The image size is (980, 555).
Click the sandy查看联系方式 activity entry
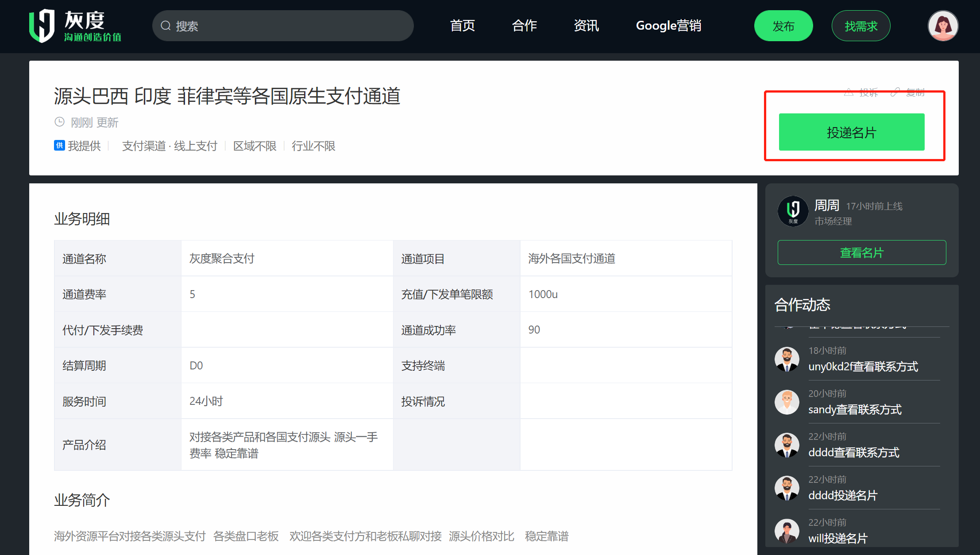click(x=855, y=409)
